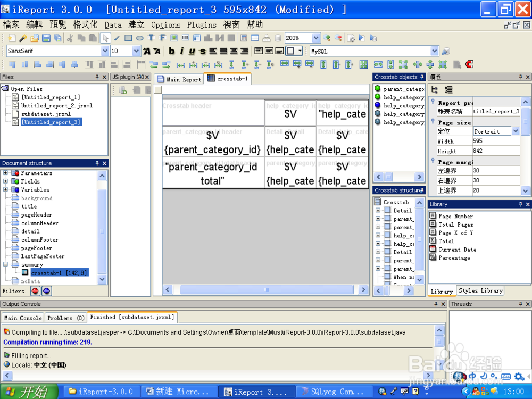Click the editor horizontal scrollbar thumb
This screenshot has width=532, height=399.
(x=267, y=290)
